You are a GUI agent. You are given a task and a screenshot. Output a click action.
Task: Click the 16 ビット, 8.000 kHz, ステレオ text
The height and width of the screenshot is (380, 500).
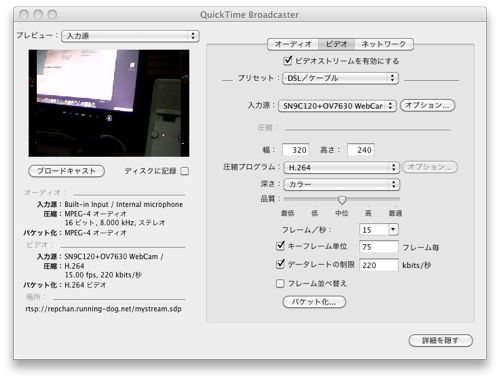click(x=115, y=223)
